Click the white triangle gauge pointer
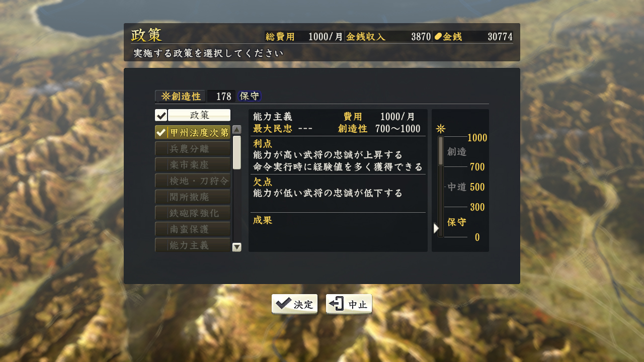The width and height of the screenshot is (644, 362). (436, 228)
